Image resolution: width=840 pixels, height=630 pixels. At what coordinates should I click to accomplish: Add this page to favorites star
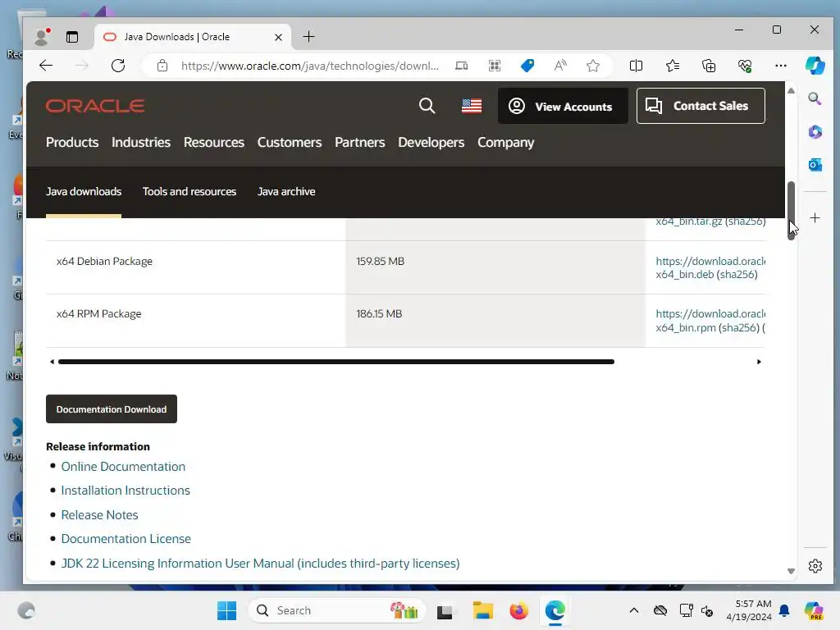pos(592,66)
